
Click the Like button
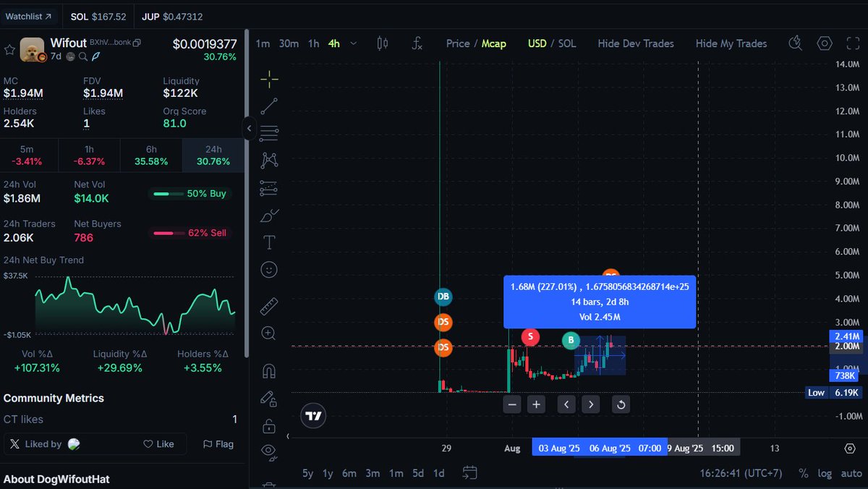click(x=158, y=444)
